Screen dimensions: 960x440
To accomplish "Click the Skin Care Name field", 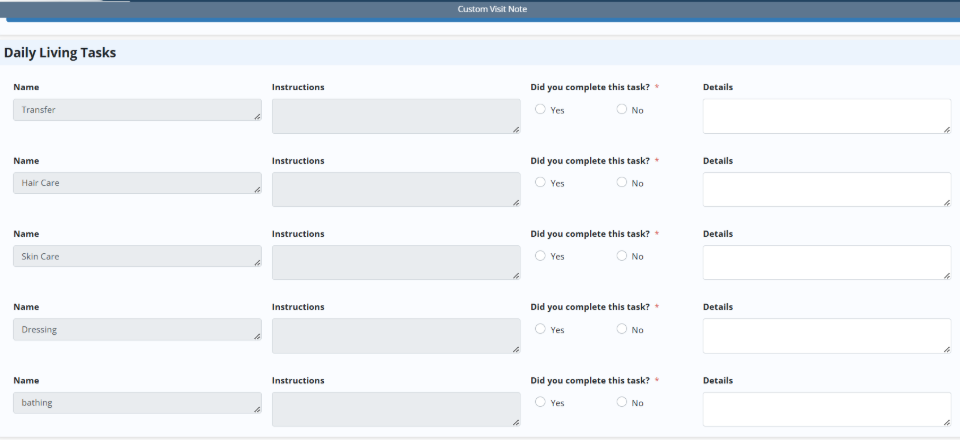I will pyautogui.click(x=137, y=256).
